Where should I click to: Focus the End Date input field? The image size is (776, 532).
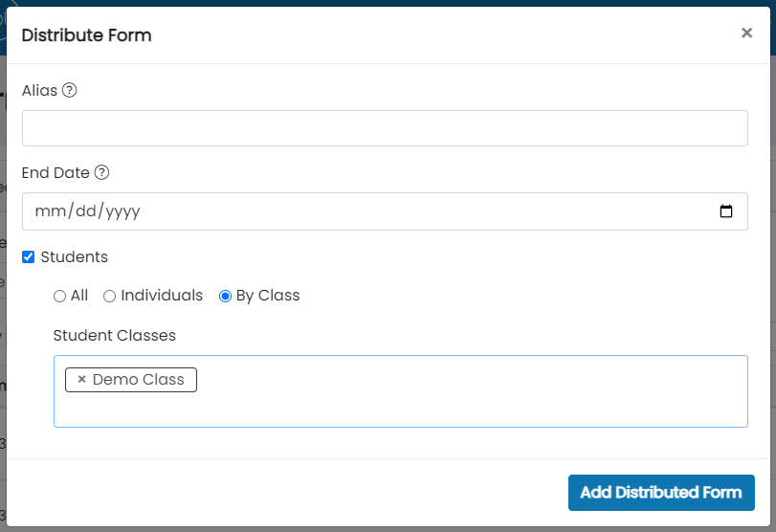click(385, 211)
